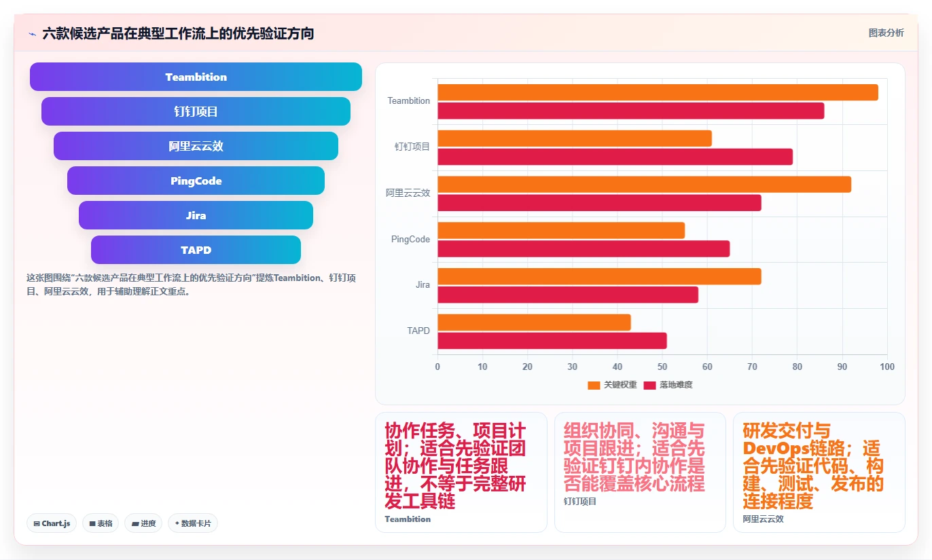Click the 进度 tag chip

pos(143,523)
